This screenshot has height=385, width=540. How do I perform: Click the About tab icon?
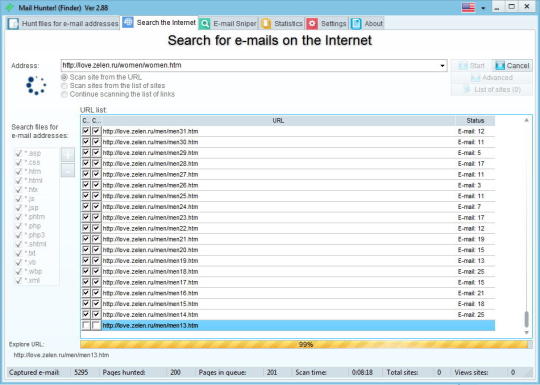click(356, 23)
